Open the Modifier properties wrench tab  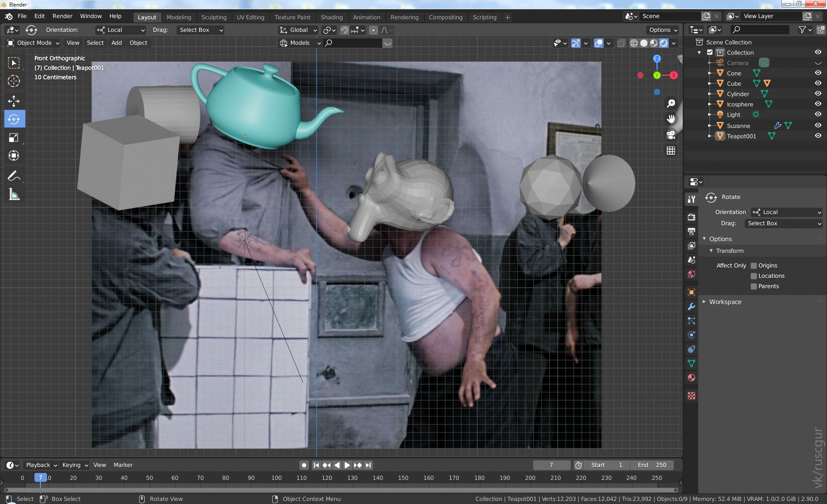(x=691, y=307)
